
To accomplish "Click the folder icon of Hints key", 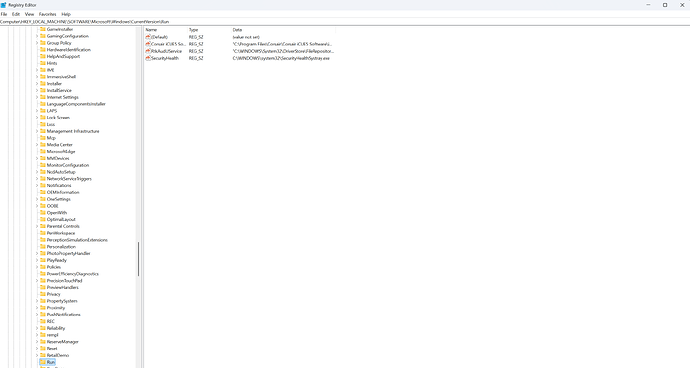I will (x=43, y=63).
